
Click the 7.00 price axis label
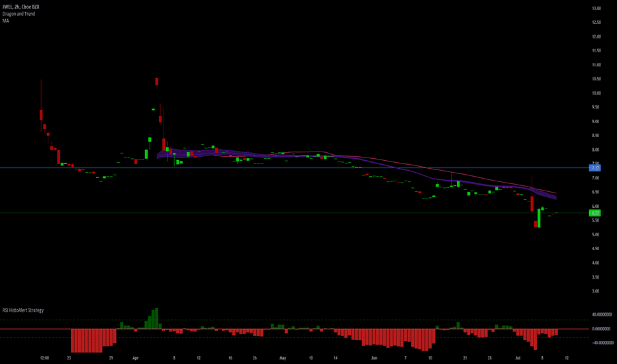[x=595, y=178]
